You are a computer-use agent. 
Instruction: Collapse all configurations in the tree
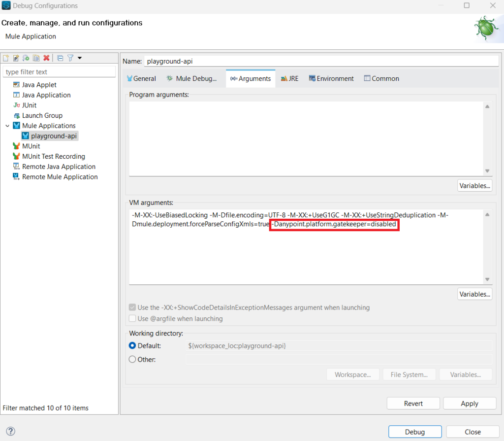[x=60, y=58]
